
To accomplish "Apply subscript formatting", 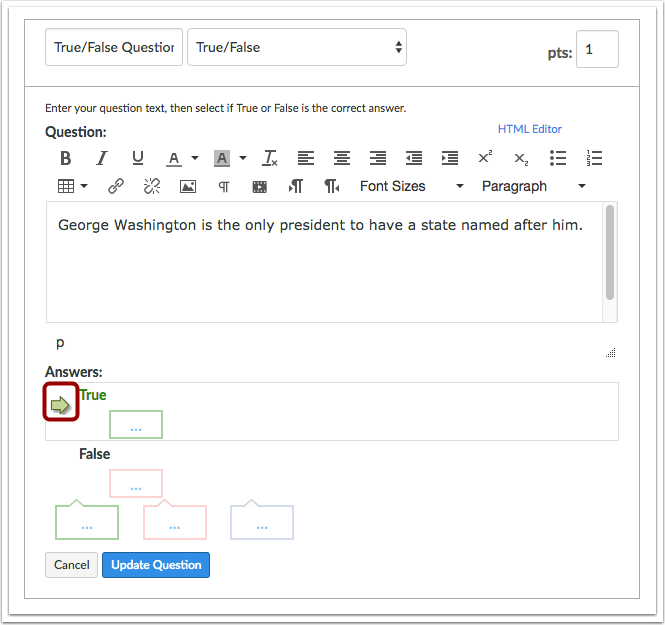I will [522, 159].
